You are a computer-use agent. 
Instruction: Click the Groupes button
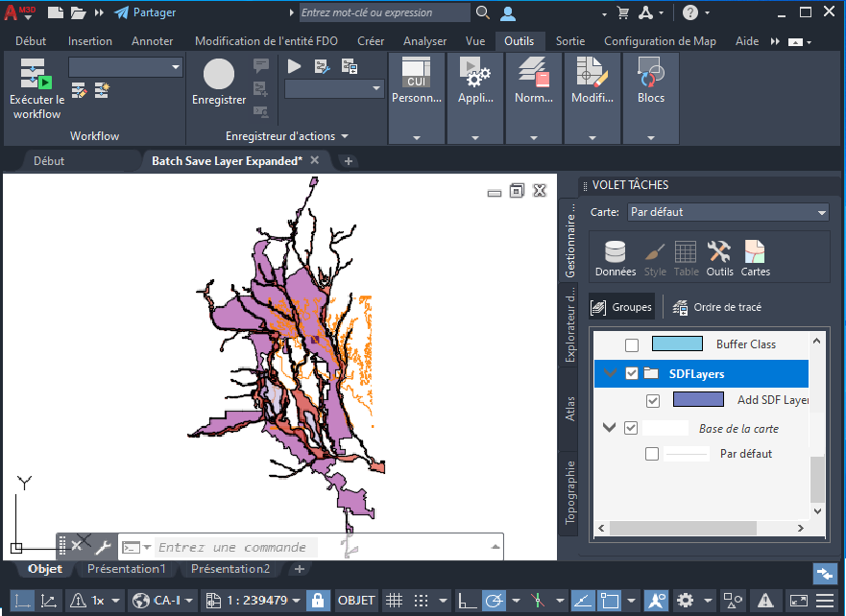pyautogui.click(x=621, y=307)
